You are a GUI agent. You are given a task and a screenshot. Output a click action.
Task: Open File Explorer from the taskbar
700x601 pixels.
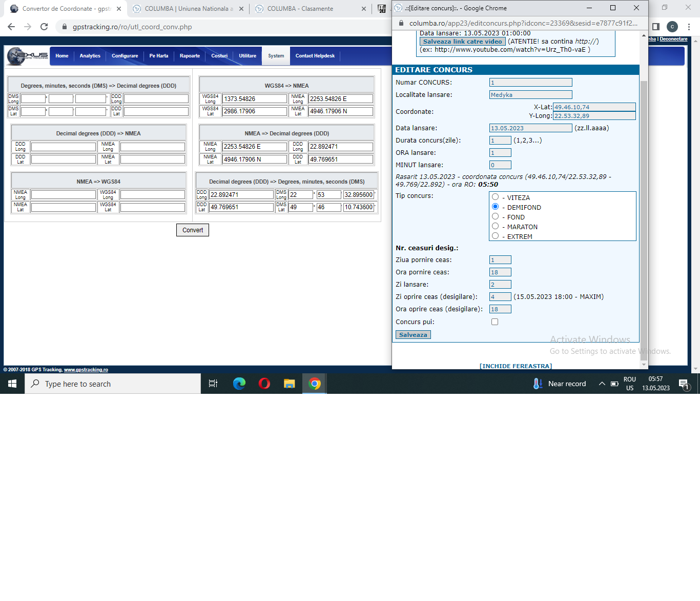point(290,384)
